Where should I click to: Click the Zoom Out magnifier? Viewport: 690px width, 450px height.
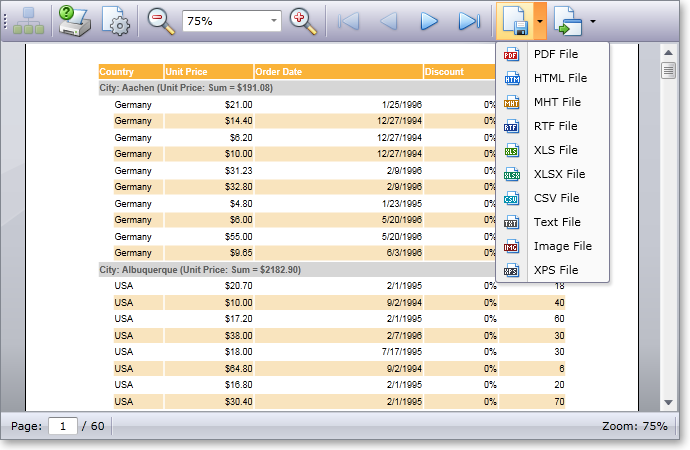click(160, 20)
